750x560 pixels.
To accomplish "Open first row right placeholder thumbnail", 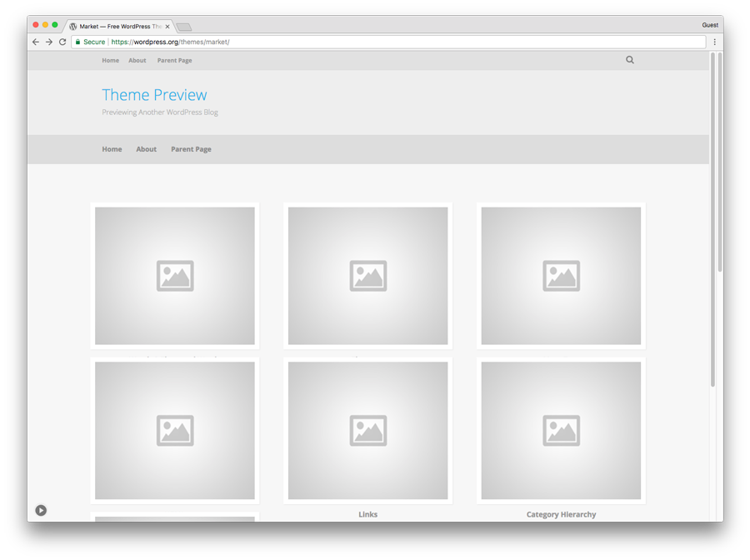I will (x=561, y=276).
